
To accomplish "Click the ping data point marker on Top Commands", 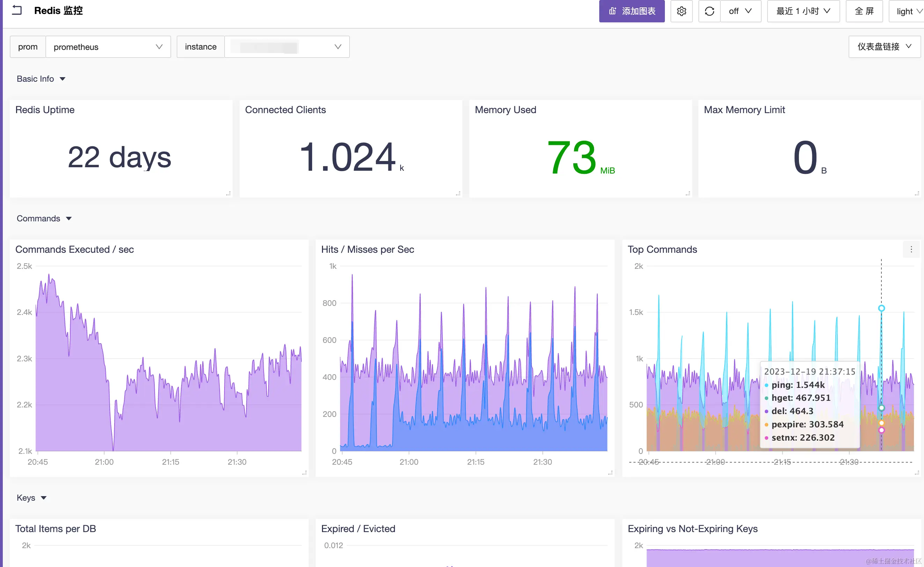I will [881, 308].
